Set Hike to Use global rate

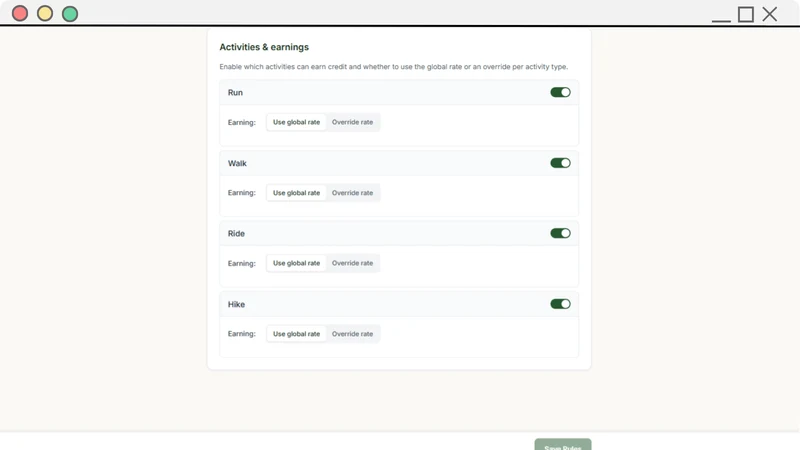296,334
